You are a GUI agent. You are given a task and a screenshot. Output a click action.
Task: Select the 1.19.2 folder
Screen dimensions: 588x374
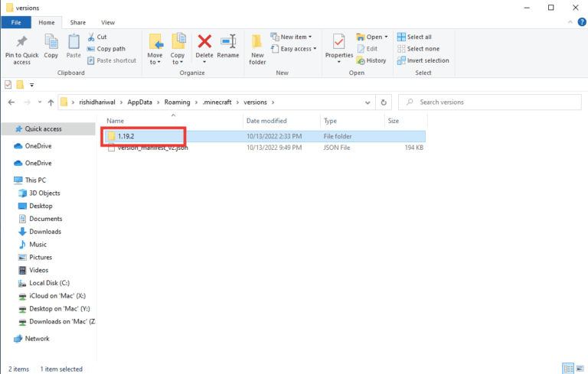pos(263,136)
